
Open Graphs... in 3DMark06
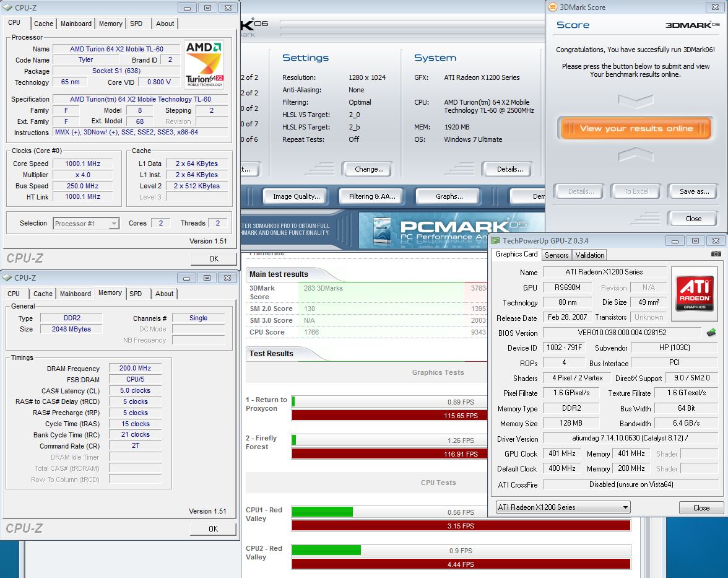click(x=449, y=196)
